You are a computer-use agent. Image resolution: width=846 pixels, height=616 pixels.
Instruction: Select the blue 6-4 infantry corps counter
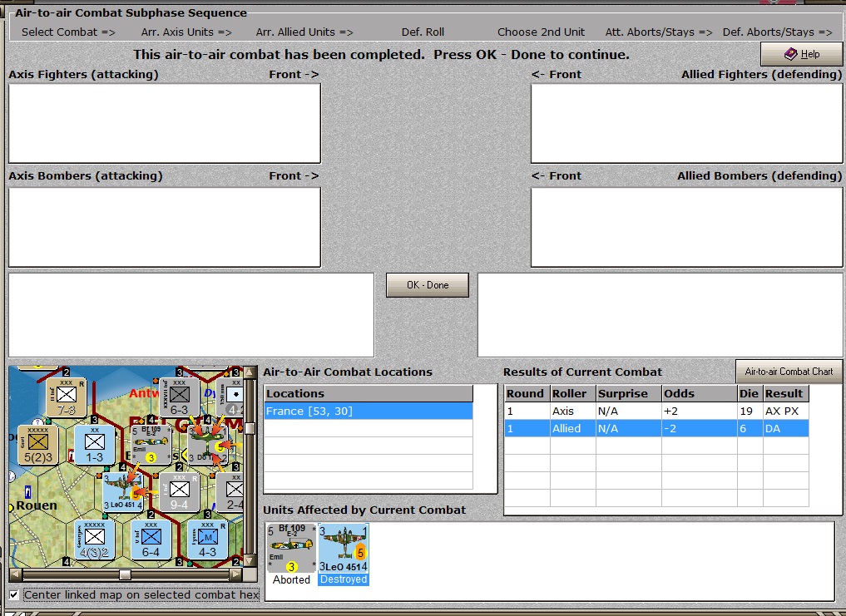click(x=151, y=540)
